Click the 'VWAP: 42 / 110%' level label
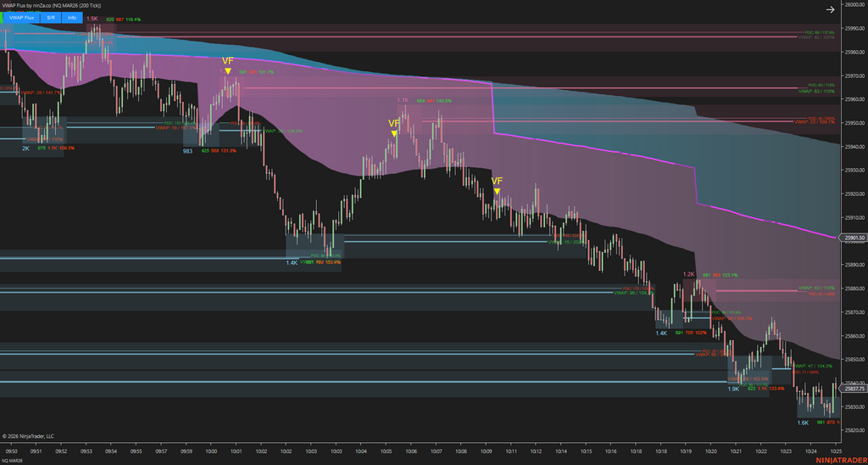 point(816,289)
